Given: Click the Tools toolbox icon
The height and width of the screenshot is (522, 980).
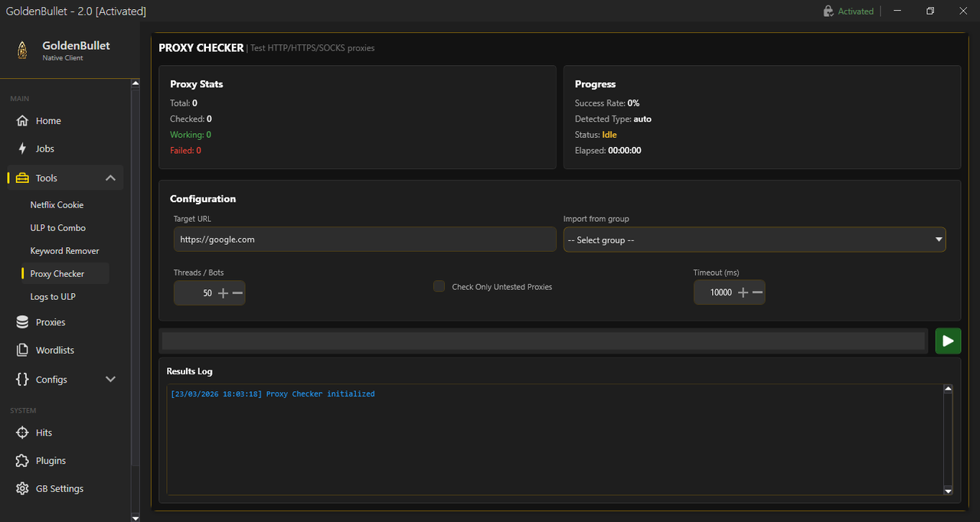Looking at the screenshot, I should 22,178.
